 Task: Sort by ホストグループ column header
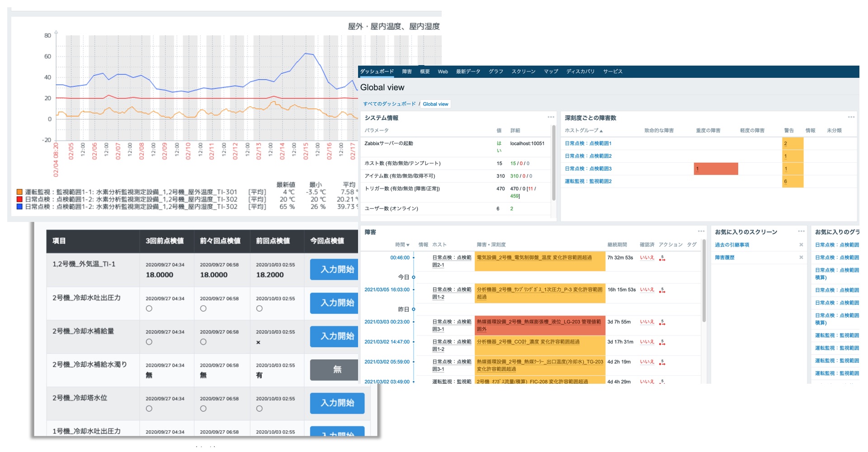click(584, 131)
